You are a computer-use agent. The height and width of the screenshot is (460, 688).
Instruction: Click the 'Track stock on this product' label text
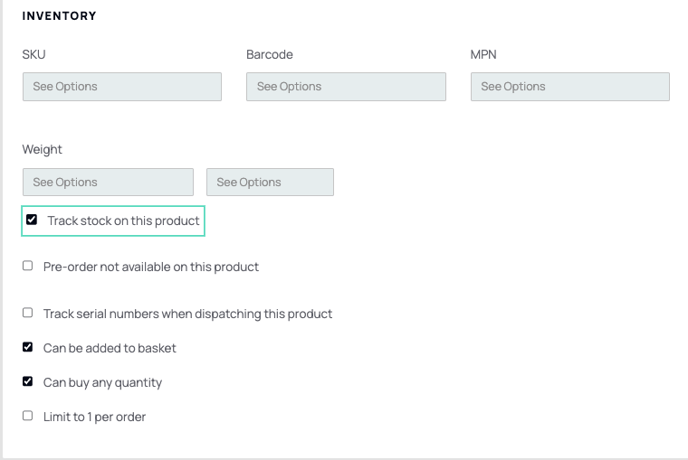(x=123, y=220)
